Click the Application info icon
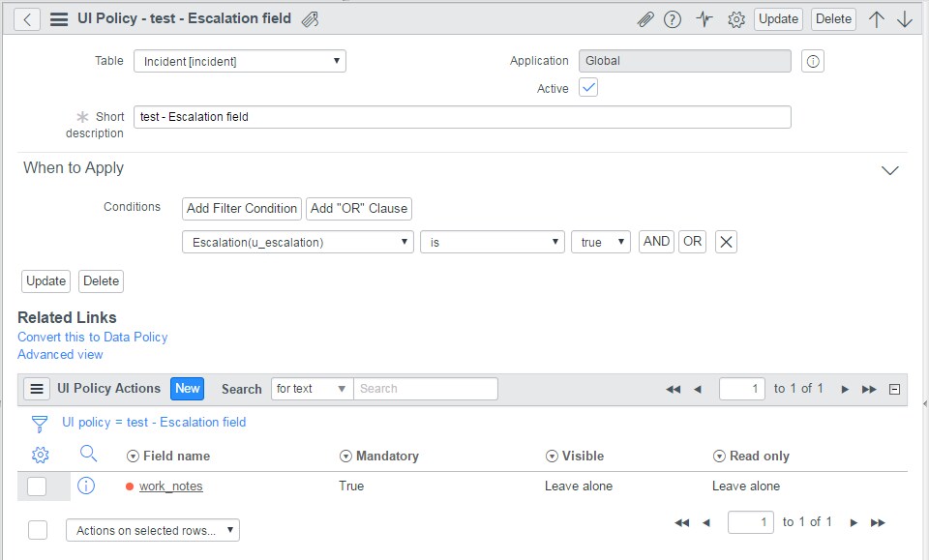The image size is (929, 560). (x=814, y=61)
